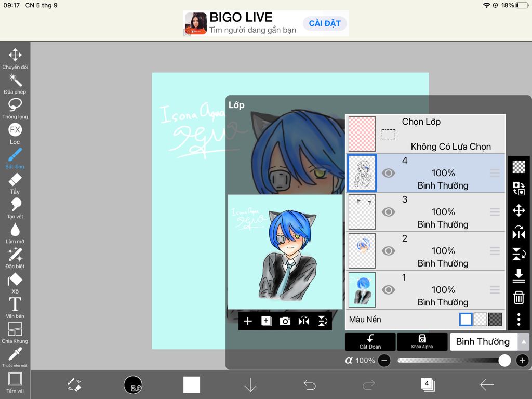Screen dimensions: 532x399
Task: Toggle the Khóa Alpha lock
Action: 422,342
